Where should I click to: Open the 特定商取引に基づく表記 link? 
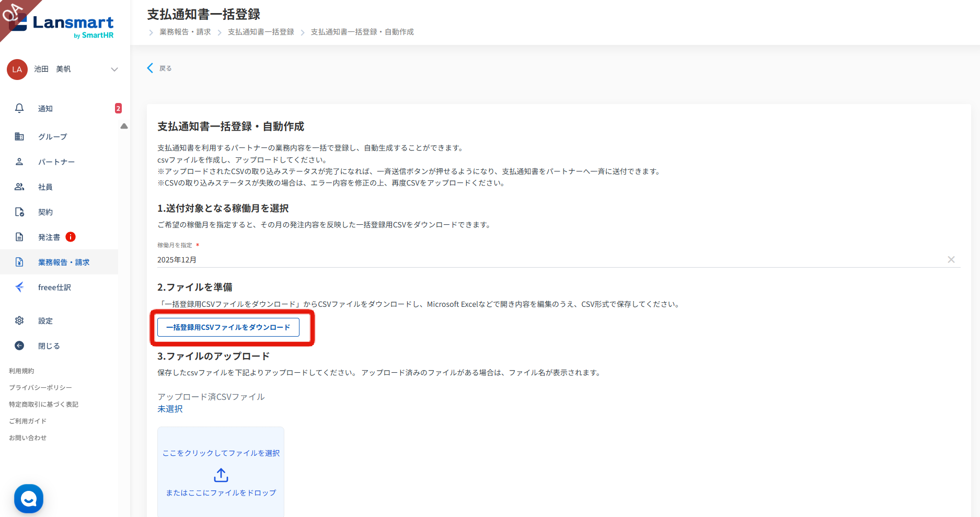click(x=43, y=405)
